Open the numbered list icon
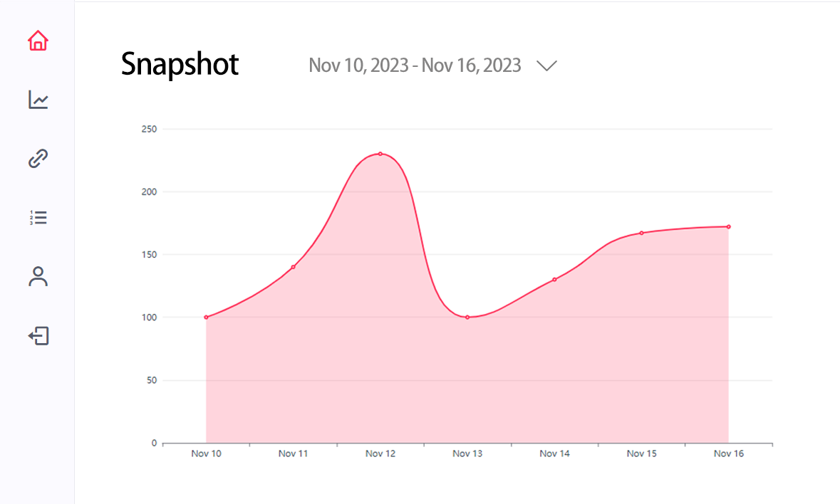 tap(38, 217)
